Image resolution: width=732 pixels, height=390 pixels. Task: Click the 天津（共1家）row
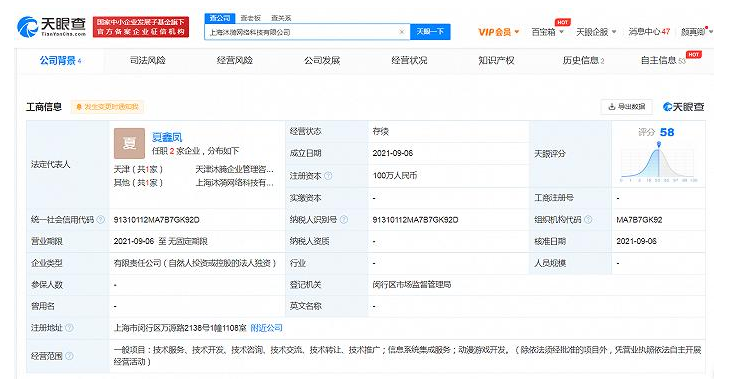(138, 169)
